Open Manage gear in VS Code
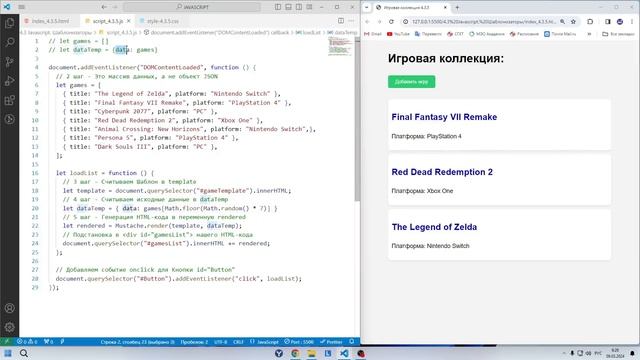The width and height of the screenshot is (640, 360). tap(9, 327)
